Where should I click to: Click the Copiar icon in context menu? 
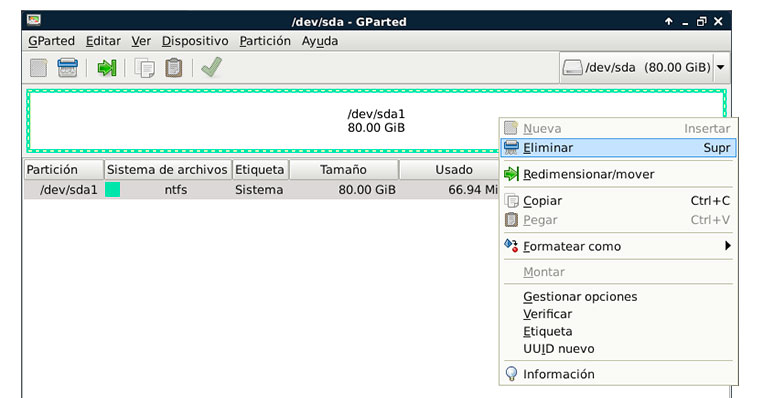point(511,200)
